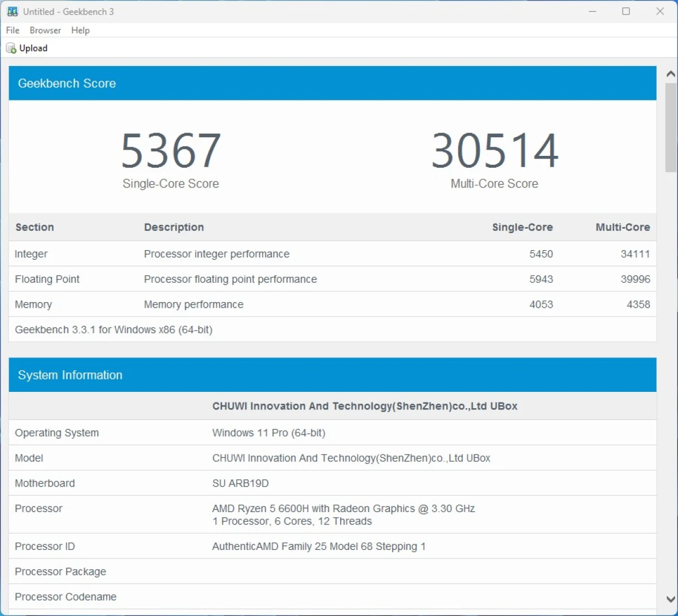Click the Processor Package label
678x616 pixels.
(60, 572)
